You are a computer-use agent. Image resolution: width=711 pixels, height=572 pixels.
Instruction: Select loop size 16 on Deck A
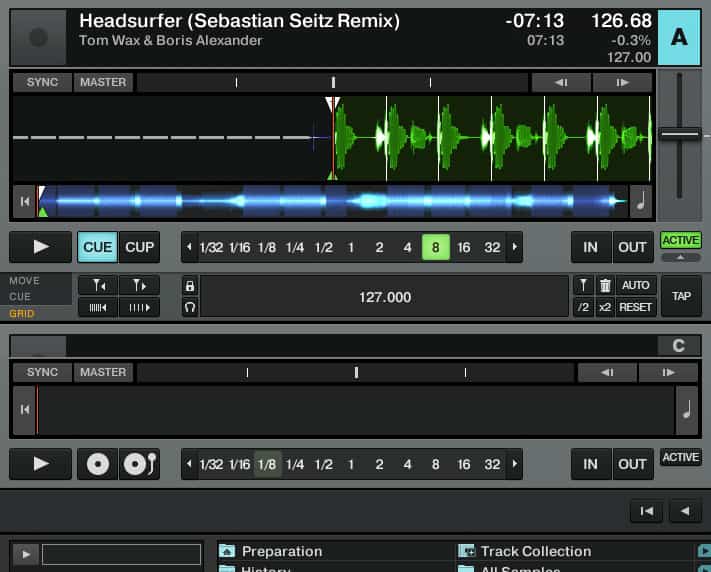pyautogui.click(x=463, y=247)
